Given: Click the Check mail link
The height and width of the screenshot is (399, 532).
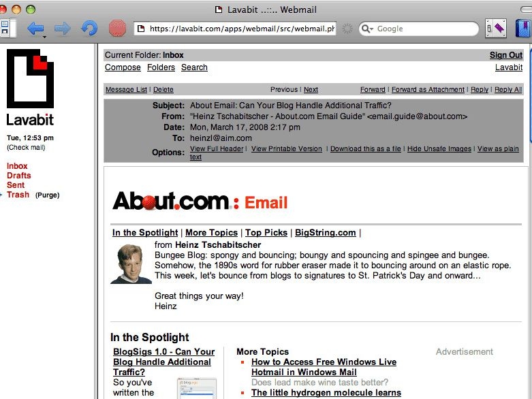Looking at the screenshot, I should click(x=26, y=148).
